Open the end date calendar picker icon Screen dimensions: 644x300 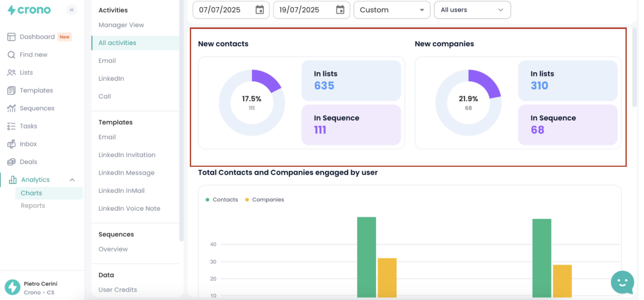340,10
